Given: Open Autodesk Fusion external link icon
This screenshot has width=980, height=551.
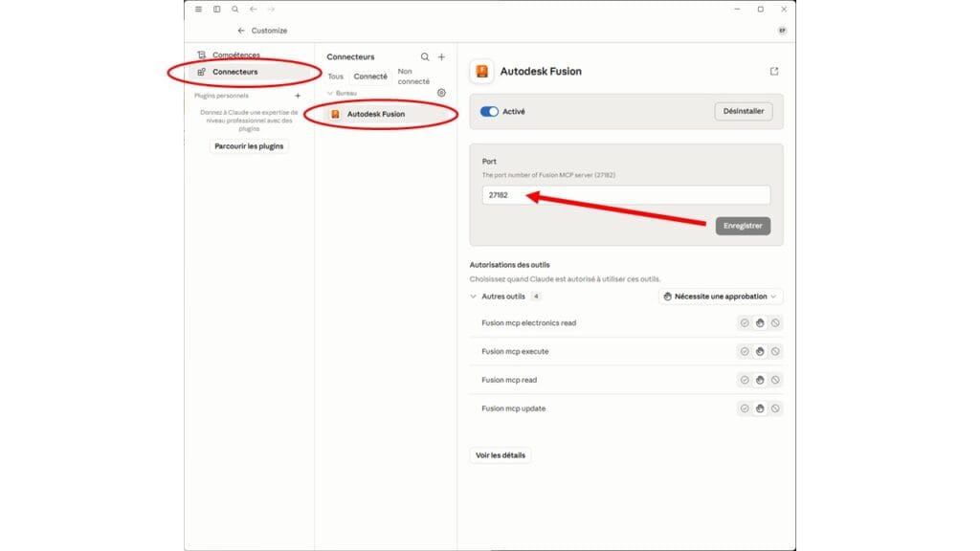Looking at the screenshot, I should coord(773,71).
